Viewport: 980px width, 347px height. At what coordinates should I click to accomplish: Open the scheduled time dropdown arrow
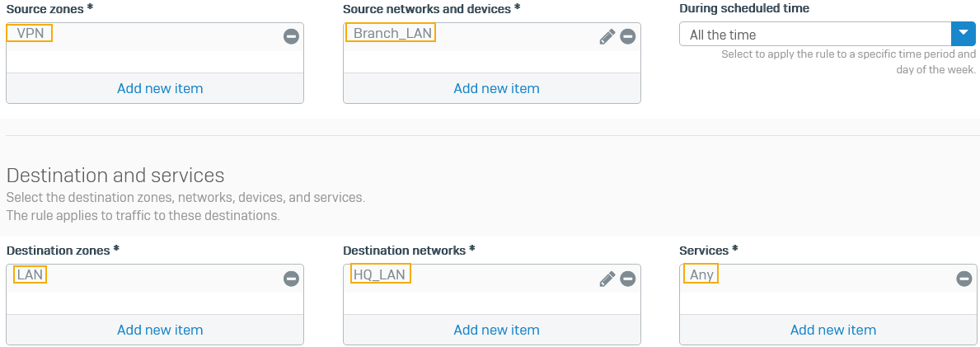(x=964, y=34)
